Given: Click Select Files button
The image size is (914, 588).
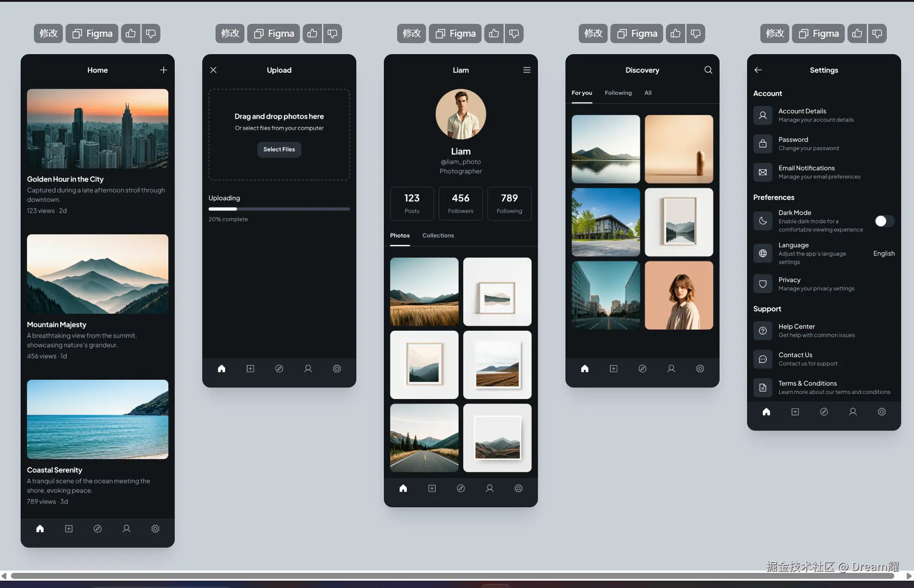Looking at the screenshot, I should pos(279,149).
